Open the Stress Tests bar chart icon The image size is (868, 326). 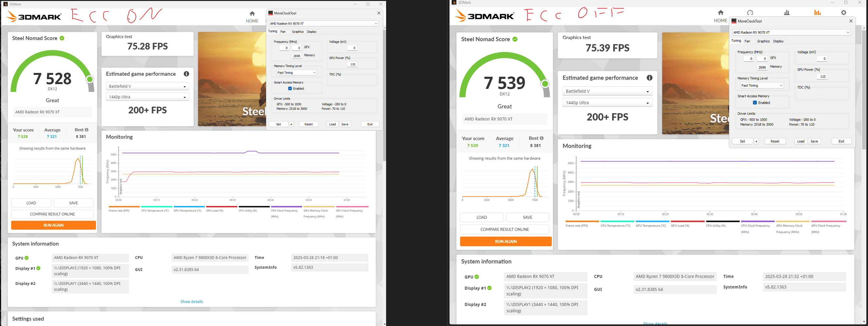787,13
